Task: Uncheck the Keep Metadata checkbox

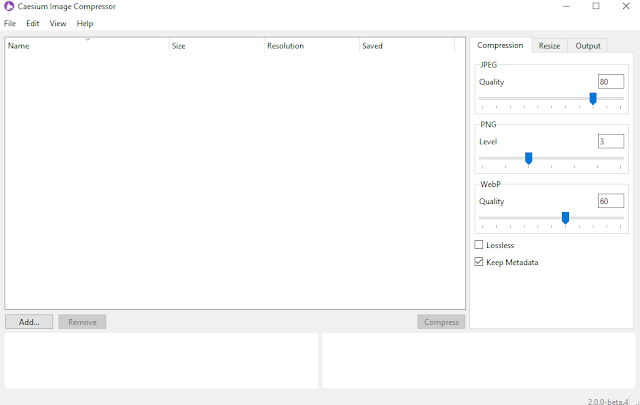Action: (479, 262)
